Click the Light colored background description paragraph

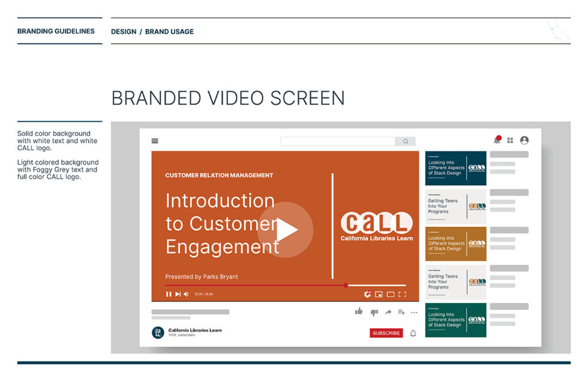tap(58, 169)
